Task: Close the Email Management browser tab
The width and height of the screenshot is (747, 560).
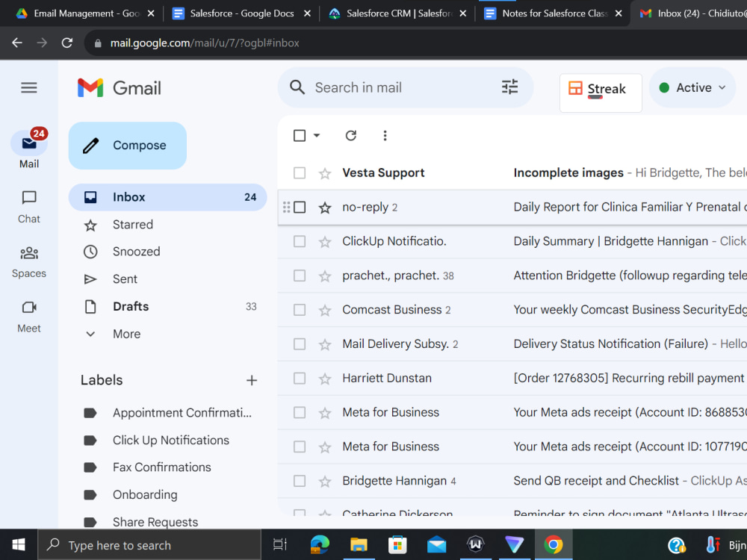Action: point(151,13)
